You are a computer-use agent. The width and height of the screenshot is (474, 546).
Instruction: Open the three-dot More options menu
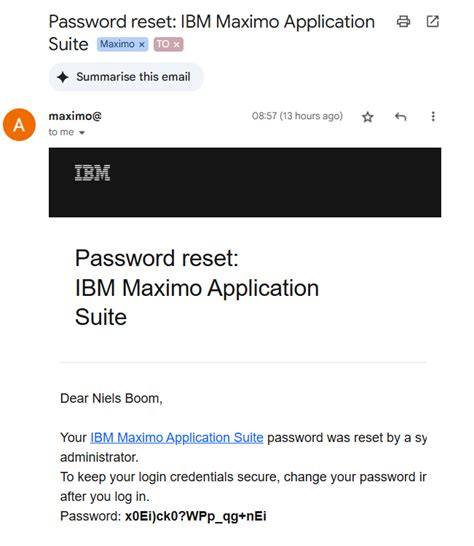[x=433, y=116]
